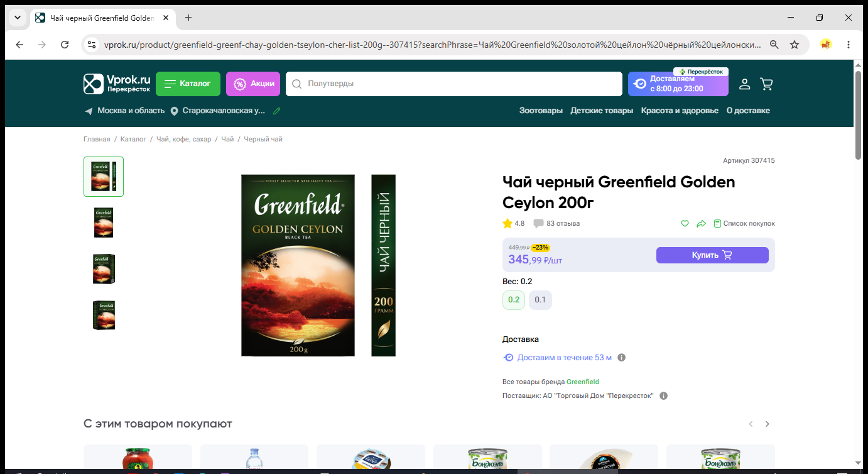The height and width of the screenshot is (474, 868).
Task: Click the info icon next to supplier name
Action: (664, 396)
